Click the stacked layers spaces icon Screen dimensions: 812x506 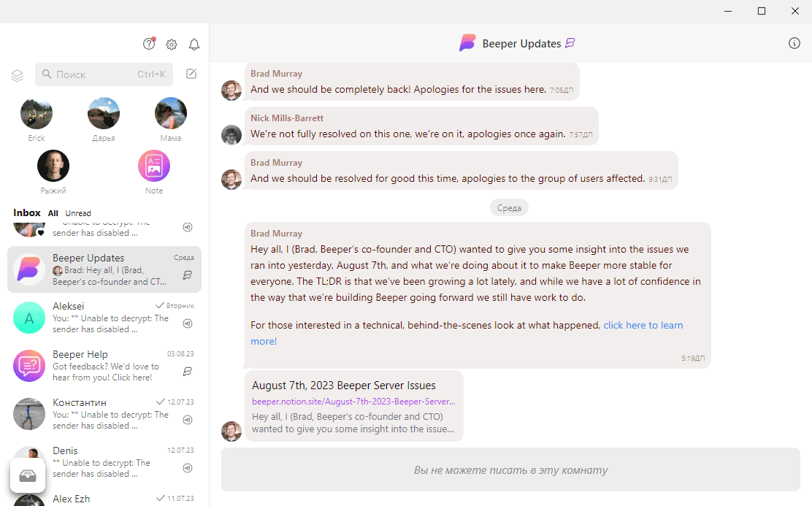(x=17, y=76)
